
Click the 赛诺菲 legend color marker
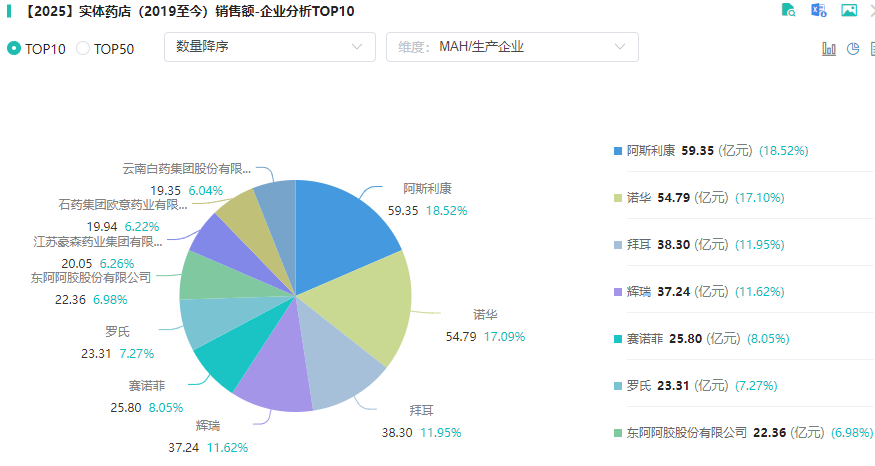point(618,339)
